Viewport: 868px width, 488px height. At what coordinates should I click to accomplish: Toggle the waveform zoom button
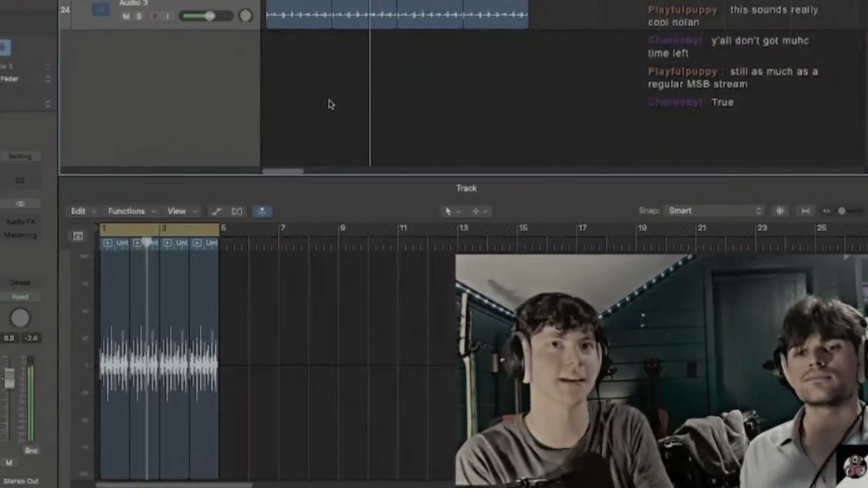click(780, 211)
